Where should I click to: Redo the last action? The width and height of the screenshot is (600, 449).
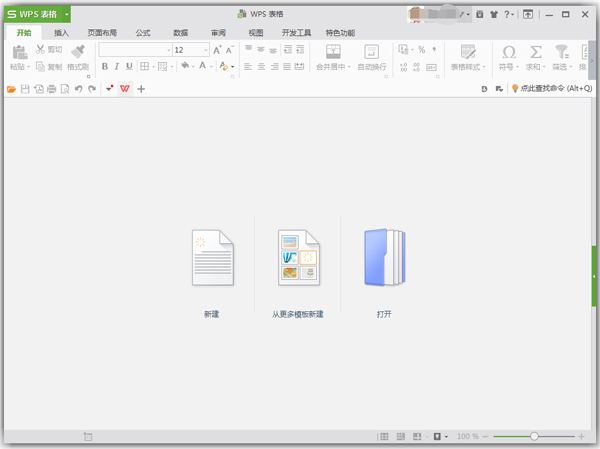(92, 89)
